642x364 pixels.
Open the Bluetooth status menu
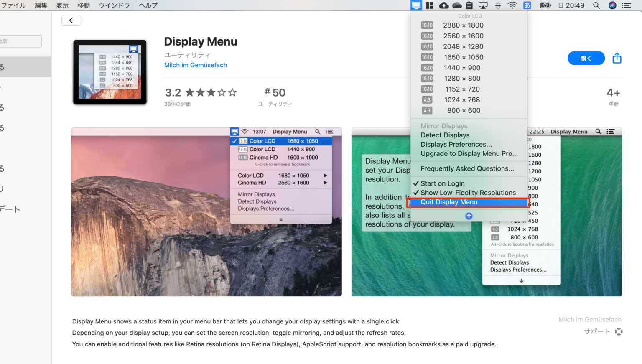click(x=497, y=5)
